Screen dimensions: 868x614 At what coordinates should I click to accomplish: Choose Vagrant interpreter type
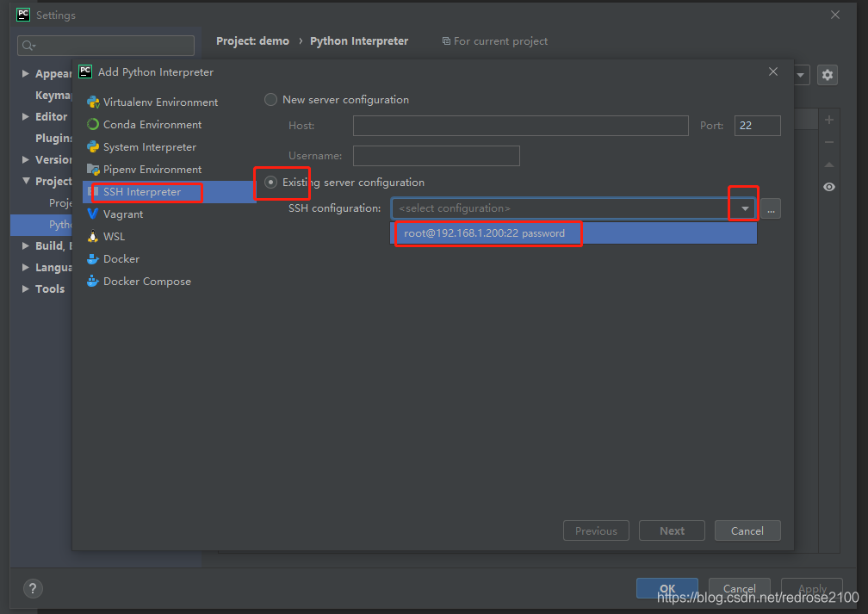pyautogui.click(x=115, y=214)
